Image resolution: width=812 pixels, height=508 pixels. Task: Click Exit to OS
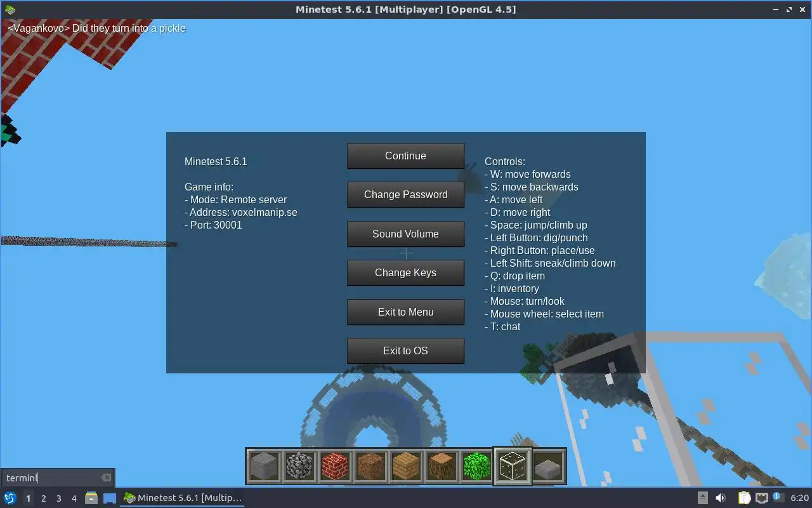[x=405, y=351]
